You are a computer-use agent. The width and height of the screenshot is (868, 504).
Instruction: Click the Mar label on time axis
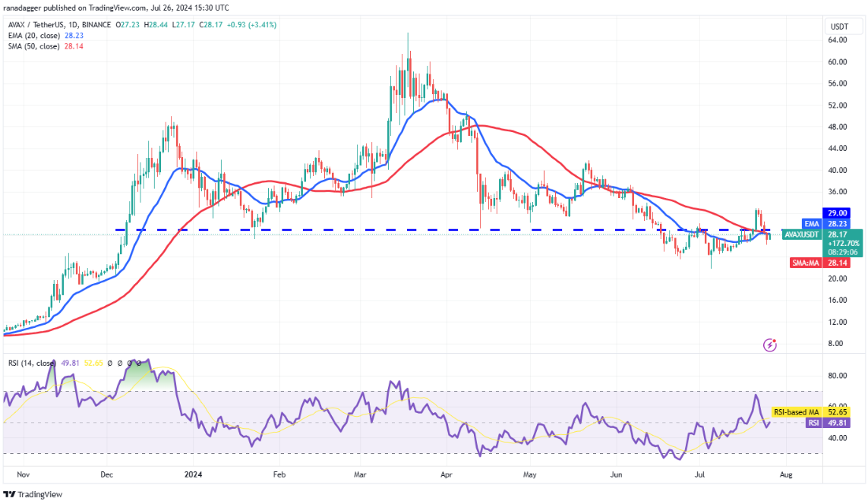(360, 474)
